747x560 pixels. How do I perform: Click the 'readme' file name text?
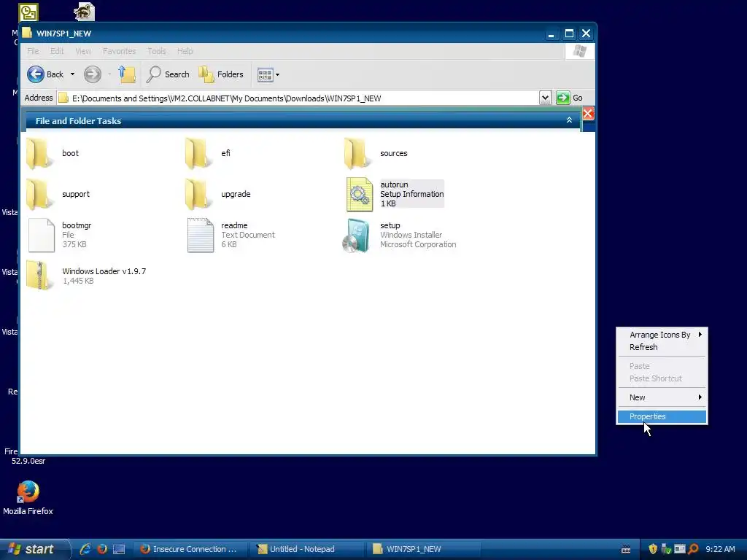[234, 225]
